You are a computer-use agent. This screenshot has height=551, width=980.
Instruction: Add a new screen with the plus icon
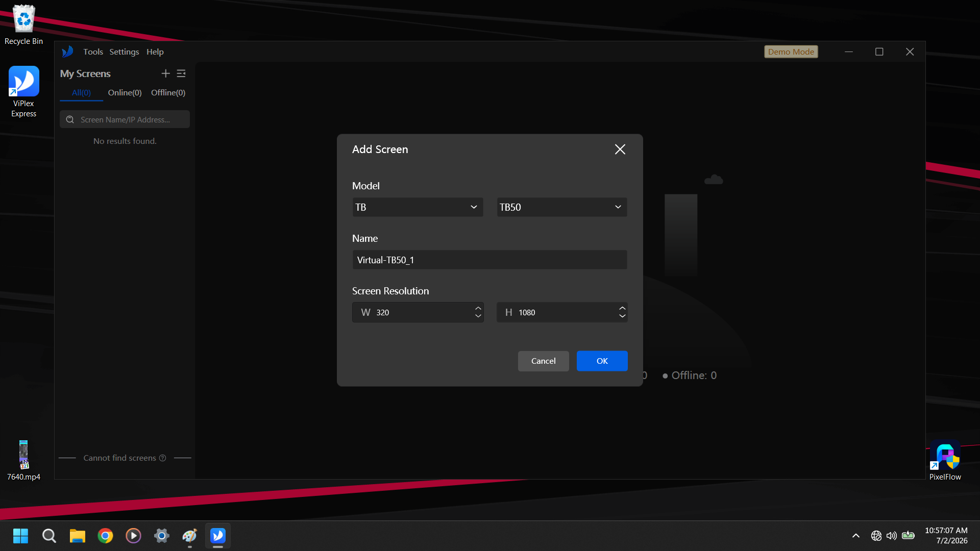(165, 73)
